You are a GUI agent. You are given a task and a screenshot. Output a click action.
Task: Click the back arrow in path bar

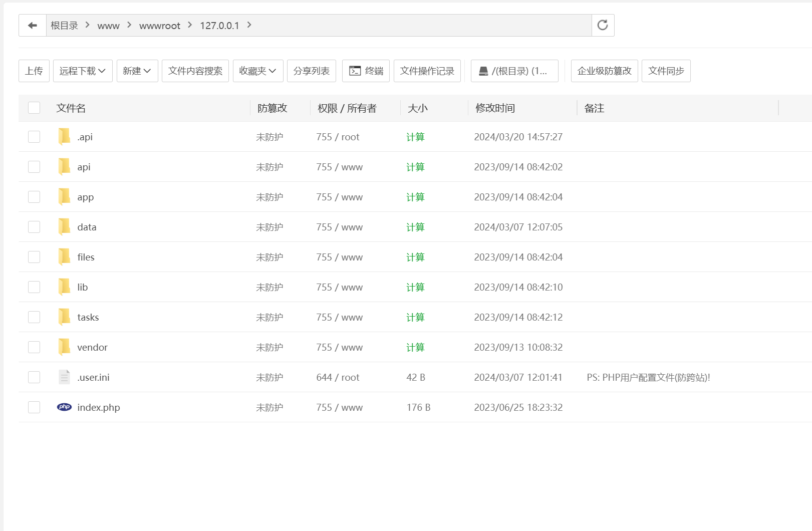coord(33,26)
